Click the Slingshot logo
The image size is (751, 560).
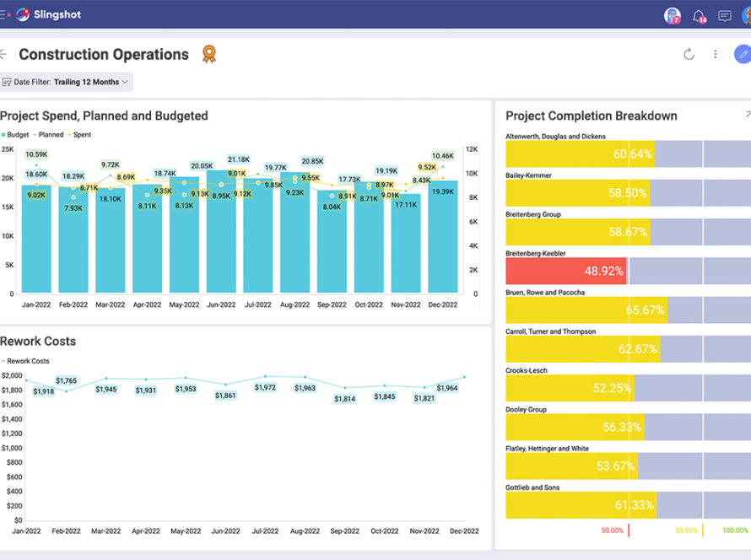[48, 15]
